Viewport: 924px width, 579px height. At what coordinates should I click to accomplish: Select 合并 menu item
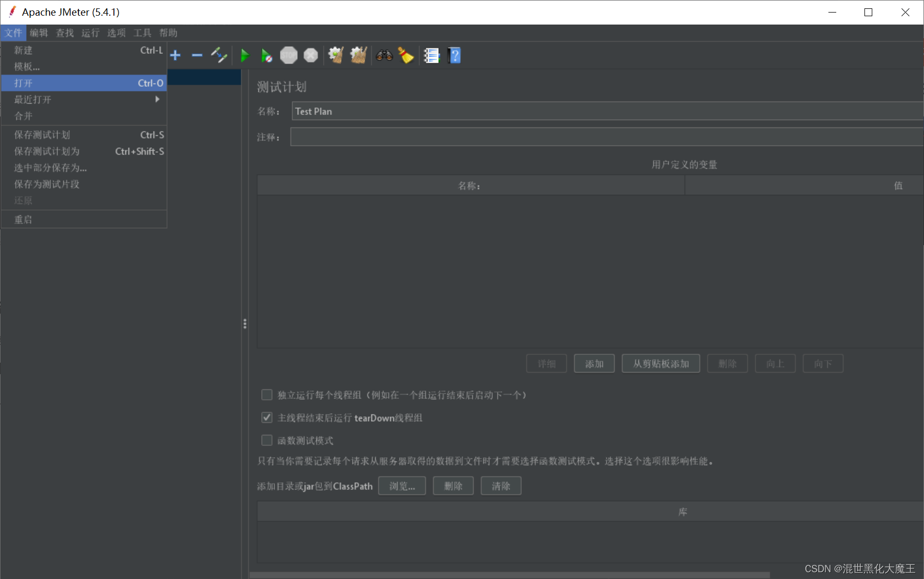click(x=84, y=116)
